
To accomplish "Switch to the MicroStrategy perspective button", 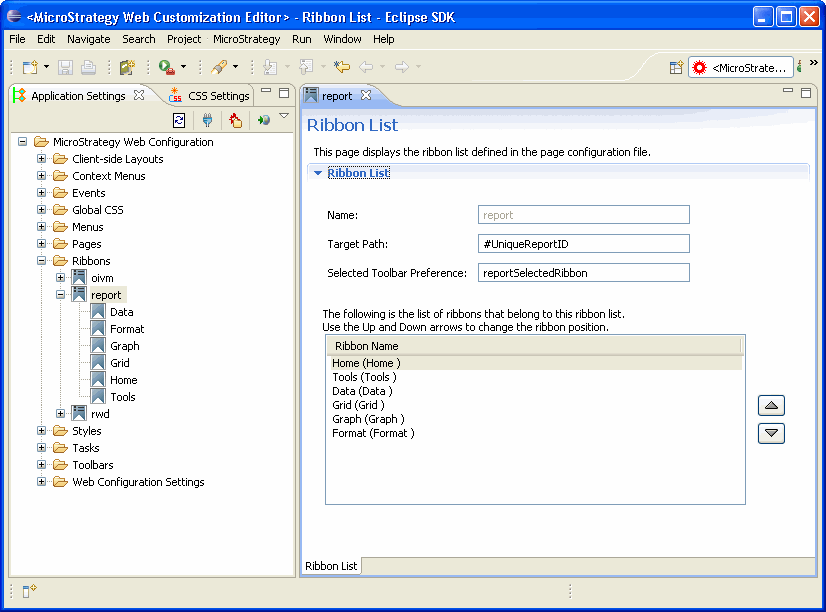I will point(741,67).
